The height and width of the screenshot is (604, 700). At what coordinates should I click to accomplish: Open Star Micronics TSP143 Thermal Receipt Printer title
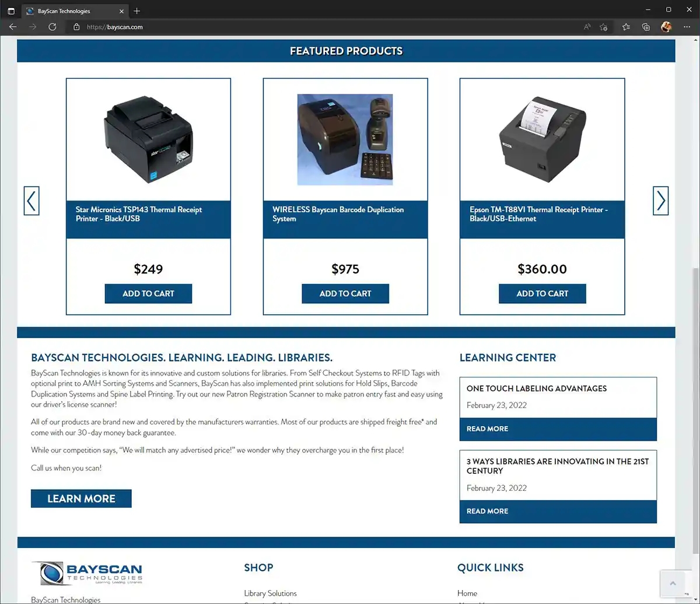point(139,214)
